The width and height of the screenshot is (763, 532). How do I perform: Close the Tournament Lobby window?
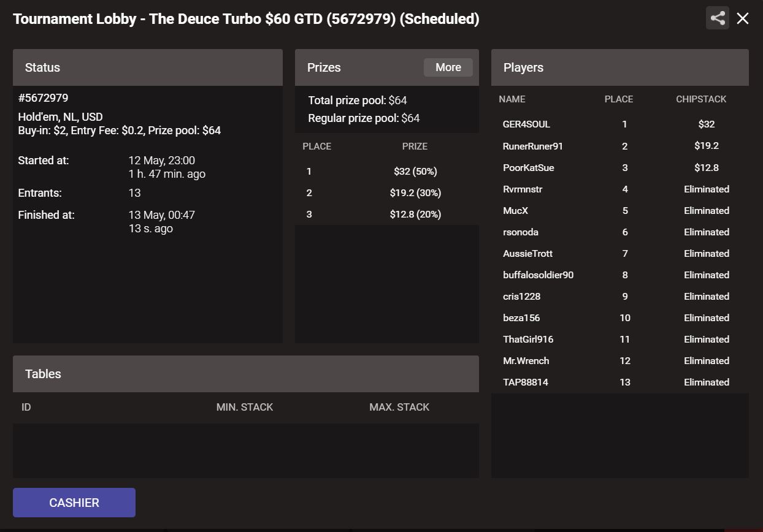click(743, 18)
